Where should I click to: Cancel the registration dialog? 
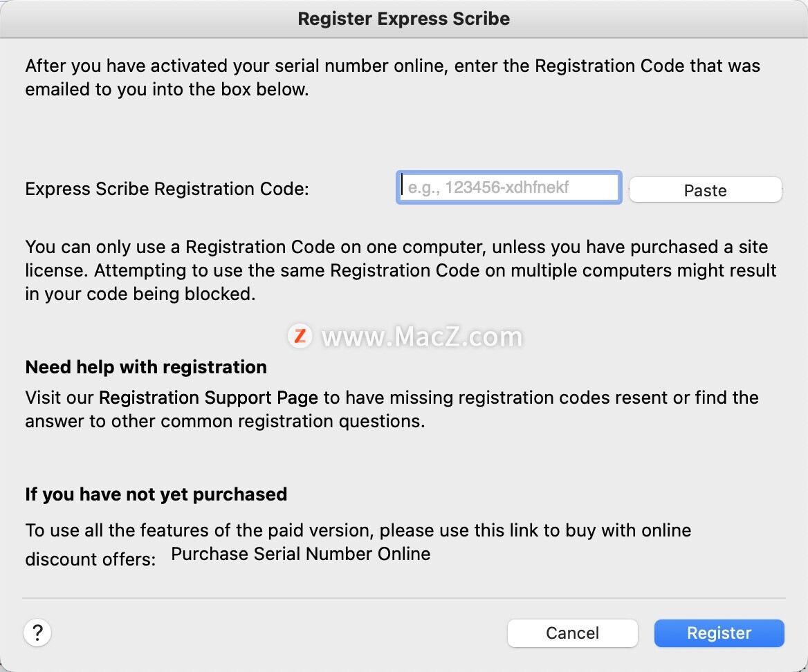[572, 633]
